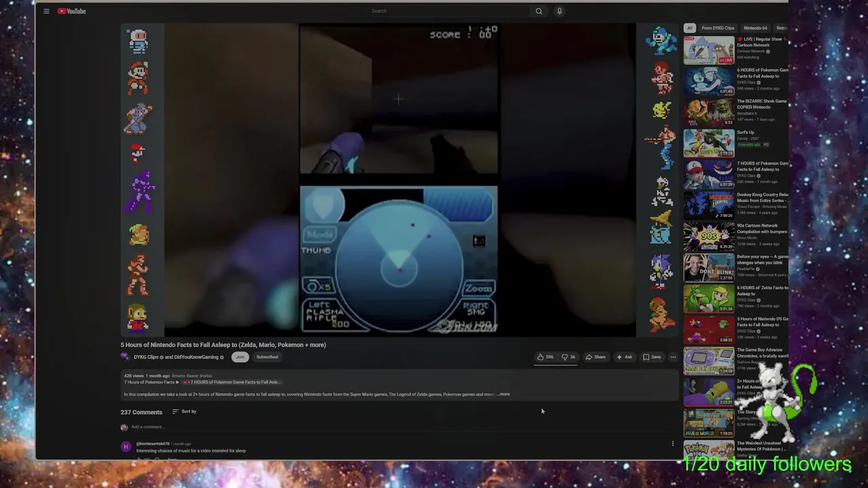Open the more actions ellipsis beside Save
Screen dimensions: 868x488
[673, 357]
